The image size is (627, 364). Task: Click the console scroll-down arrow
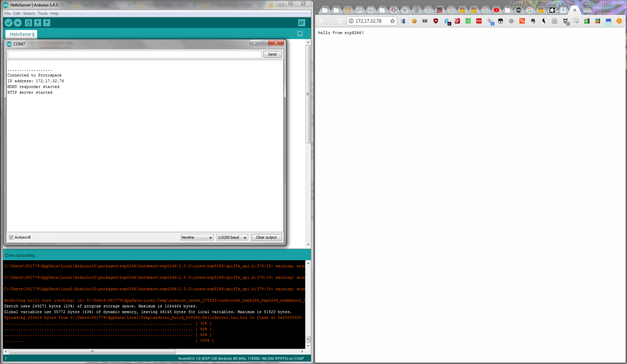[x=308, y=346]
